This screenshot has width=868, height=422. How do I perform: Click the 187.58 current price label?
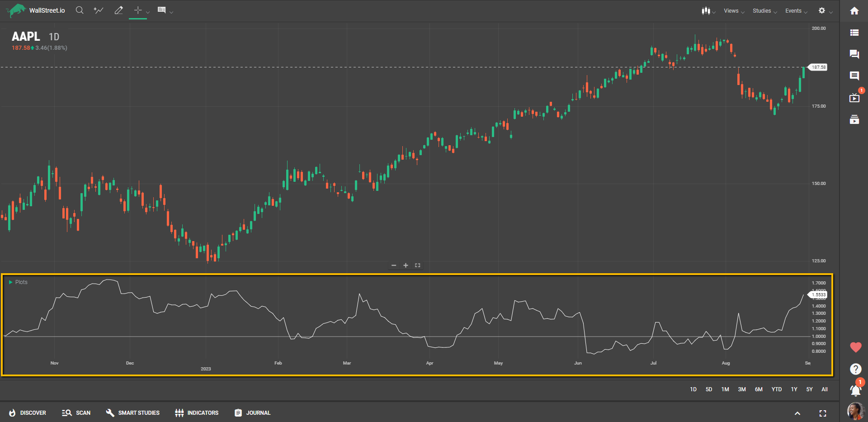(818, 67)
